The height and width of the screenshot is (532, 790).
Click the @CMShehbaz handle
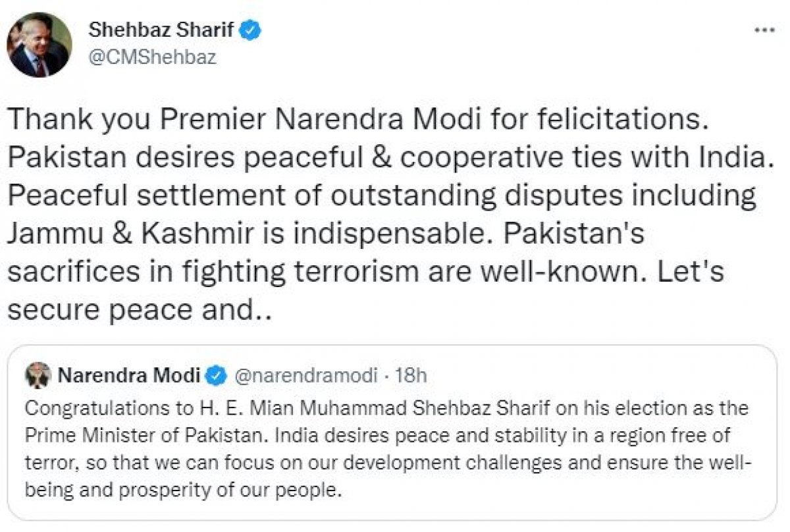coord(151,57)
